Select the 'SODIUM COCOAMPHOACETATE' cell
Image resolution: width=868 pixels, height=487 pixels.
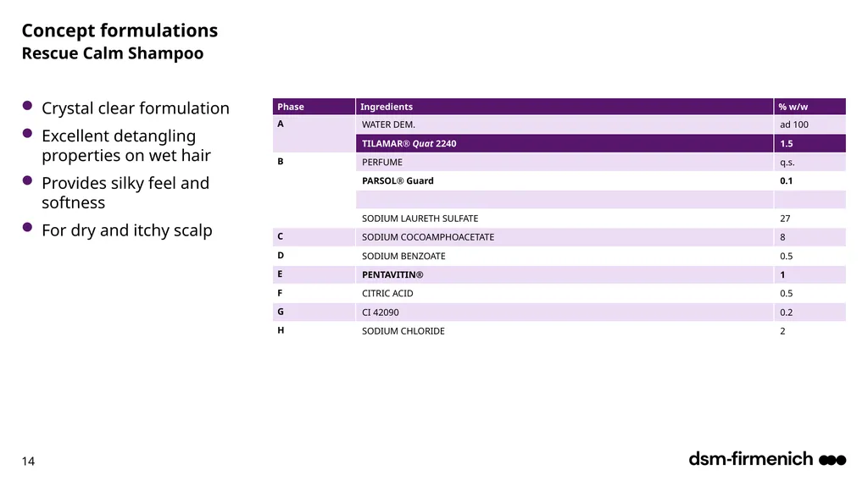565,237
